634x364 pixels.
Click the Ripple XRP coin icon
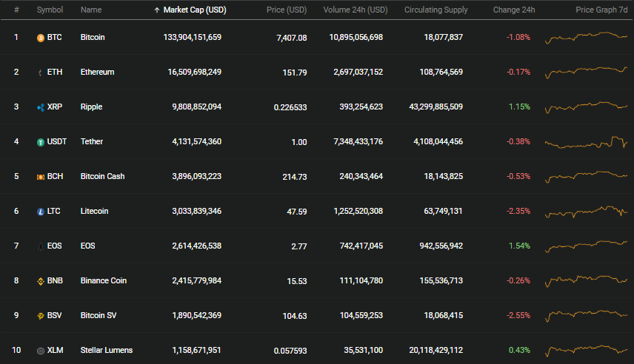point(41,107)
